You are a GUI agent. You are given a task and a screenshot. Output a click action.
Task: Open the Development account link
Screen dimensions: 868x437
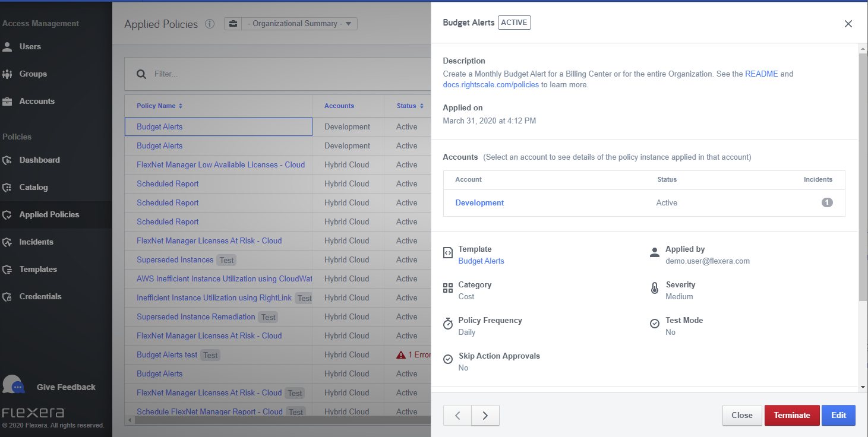click(479, 202)
